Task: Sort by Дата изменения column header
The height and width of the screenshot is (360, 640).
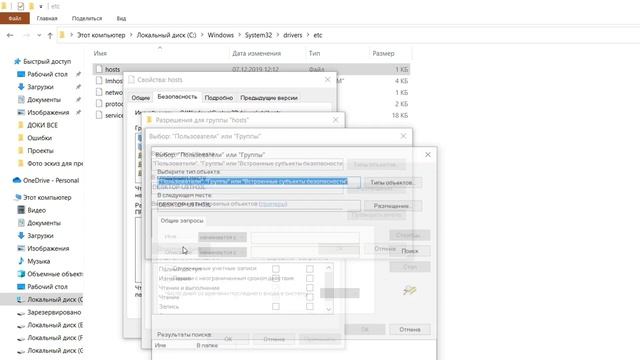Action: click(256, 53)
